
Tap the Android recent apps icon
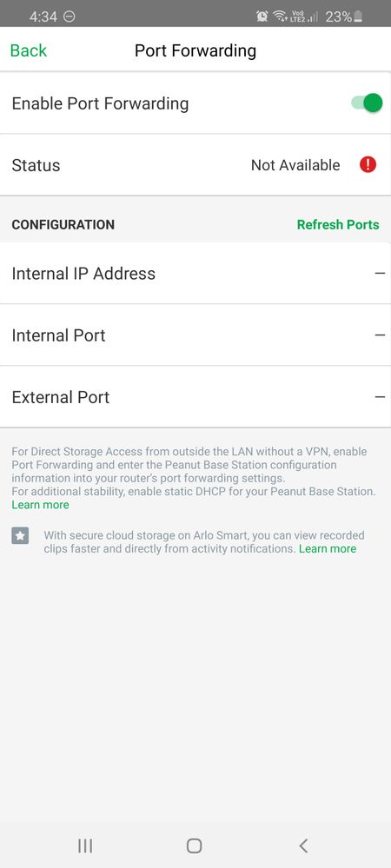[x=85, y=845]
